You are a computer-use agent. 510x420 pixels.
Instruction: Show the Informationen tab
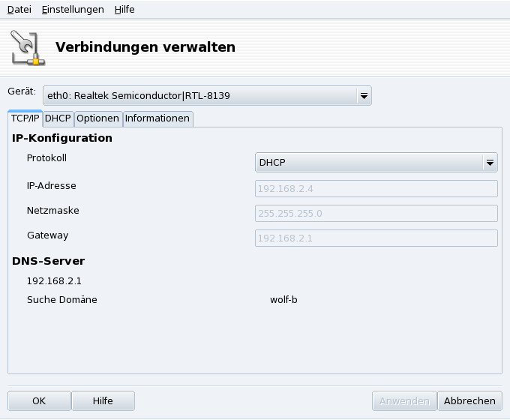click(157, 118)
